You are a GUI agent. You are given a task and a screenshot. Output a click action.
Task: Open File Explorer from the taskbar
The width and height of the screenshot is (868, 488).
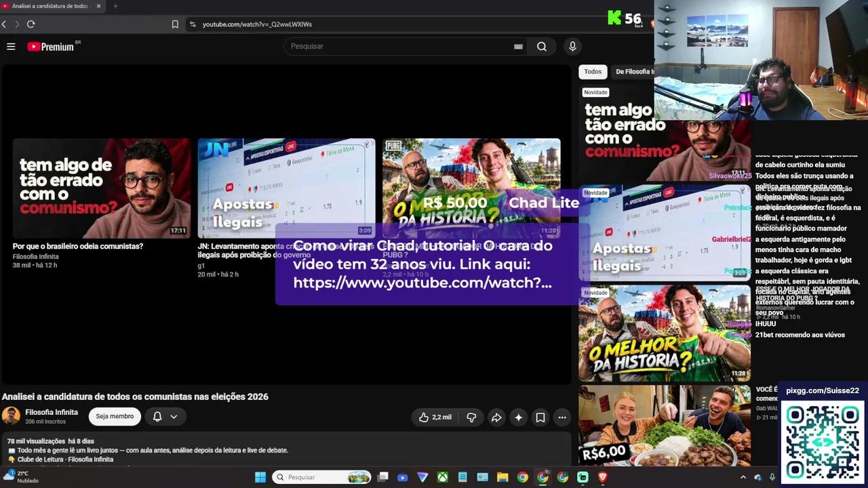coord(502,477)
